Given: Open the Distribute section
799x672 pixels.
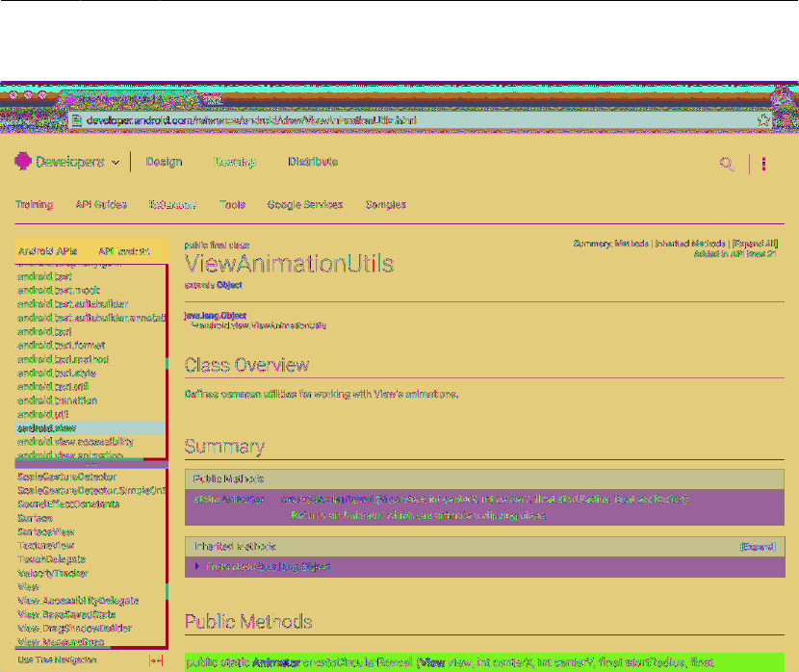Looking at the screenshot, I should (x=313, y=162).
